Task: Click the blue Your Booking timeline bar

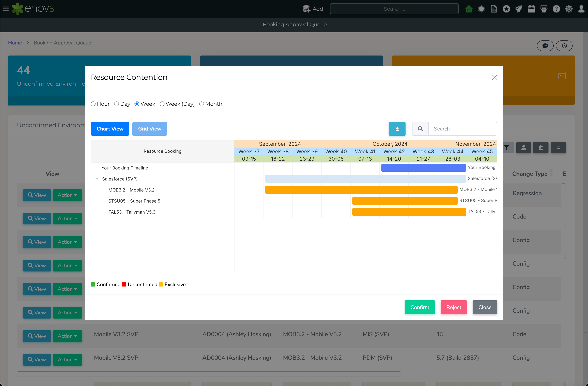Action: pyautogui.click(x=424, y=168)
